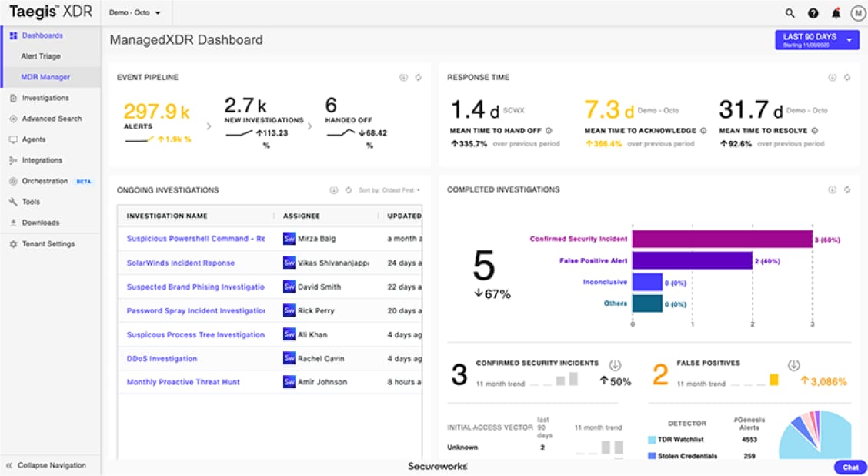The image size is (868, 476).
Task: Click the Downloads arrow icon
Action: 13,223
